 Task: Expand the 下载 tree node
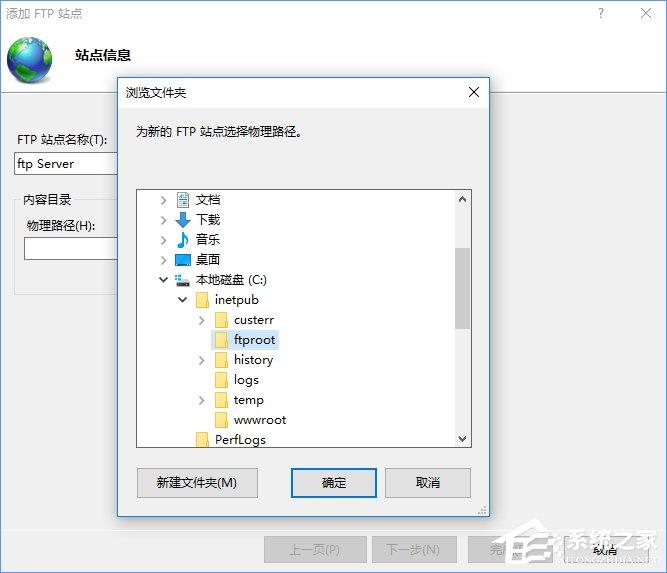coord(163,220)
